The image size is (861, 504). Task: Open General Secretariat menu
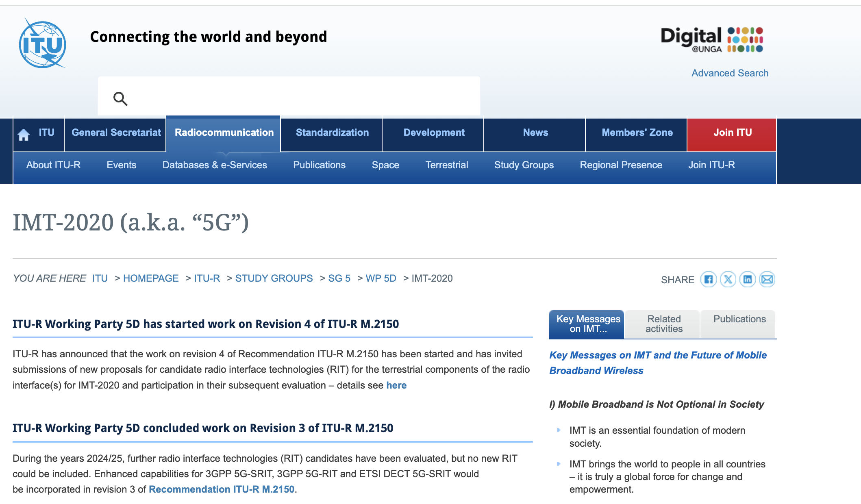116,133
